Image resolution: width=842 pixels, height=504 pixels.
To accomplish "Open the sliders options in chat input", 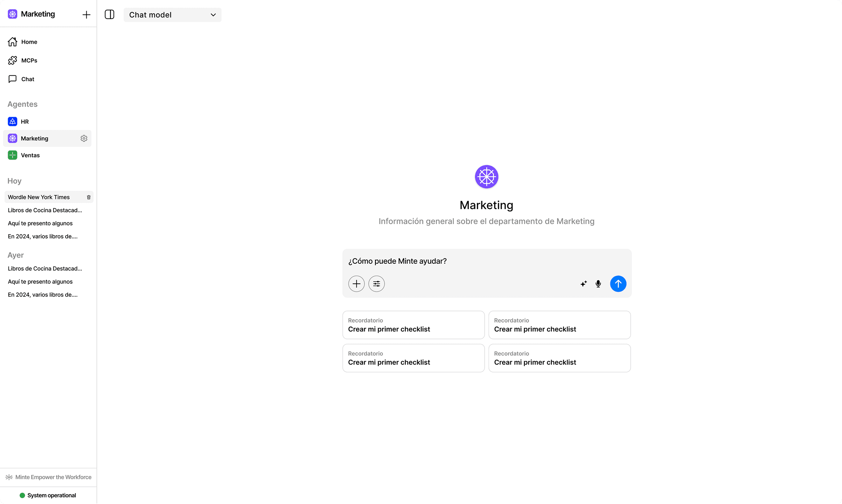I will (x=376, y=283).
